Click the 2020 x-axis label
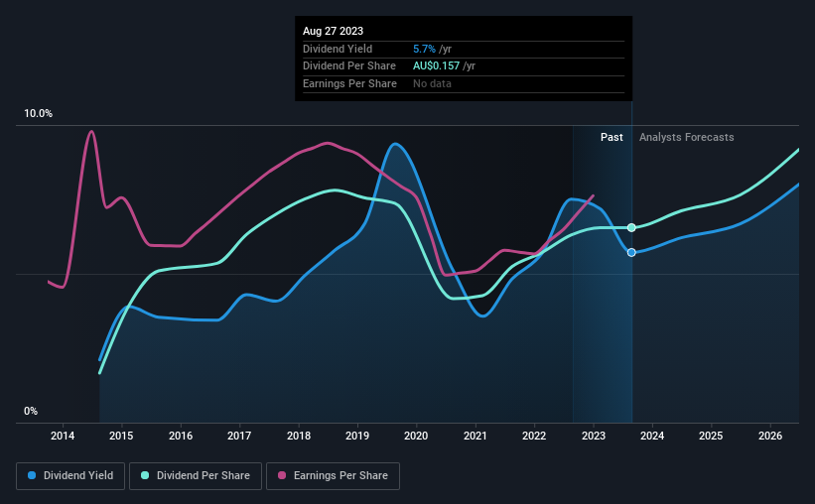The image size is (815, 504). (416, 436)
